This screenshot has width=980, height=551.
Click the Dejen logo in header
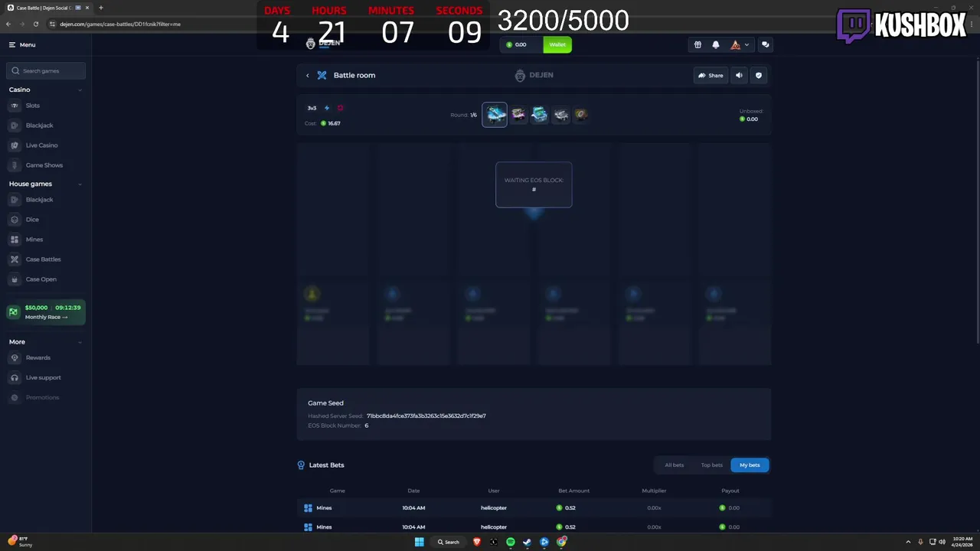pyautogui.click(x=323, y=44)
